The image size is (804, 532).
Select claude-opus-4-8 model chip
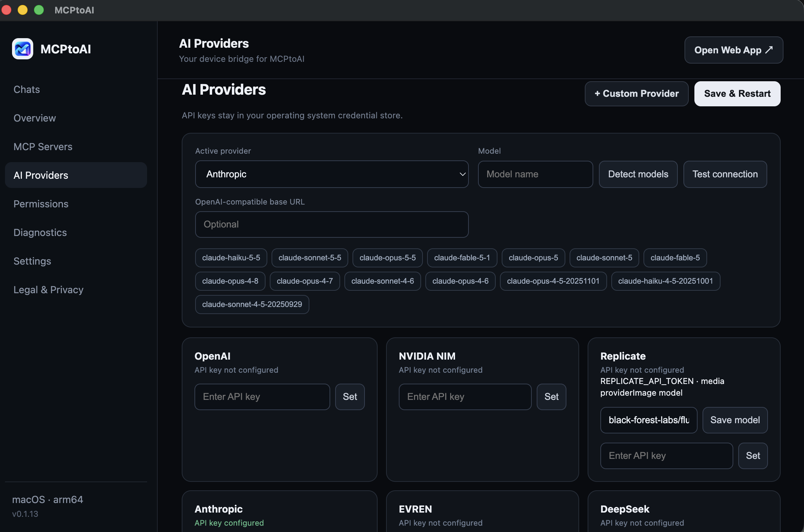point(230,281)
